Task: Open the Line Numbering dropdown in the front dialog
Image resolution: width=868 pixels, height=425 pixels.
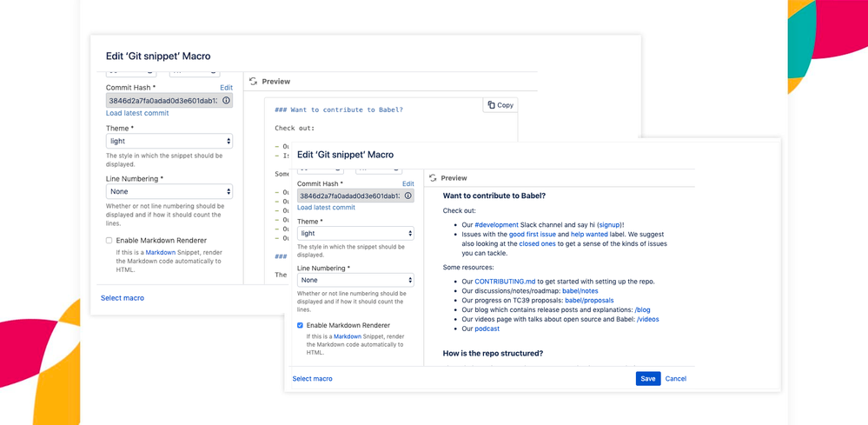Action: click(x=355, y=280)
